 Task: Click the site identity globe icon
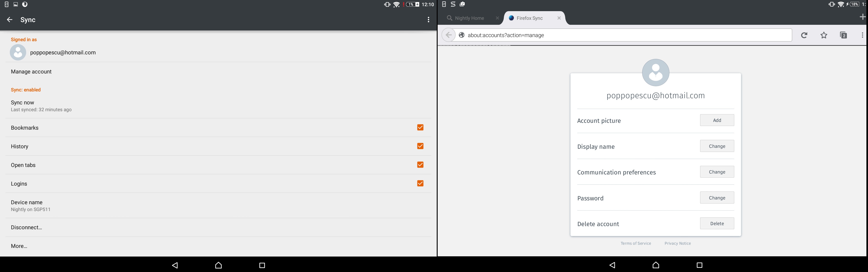(462, 35)
